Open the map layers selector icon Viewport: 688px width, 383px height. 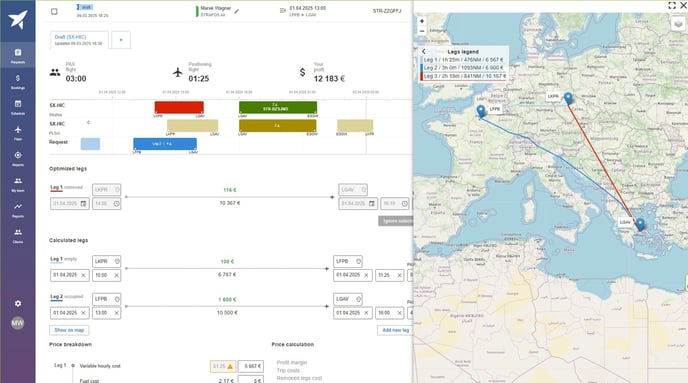[678, 23]
